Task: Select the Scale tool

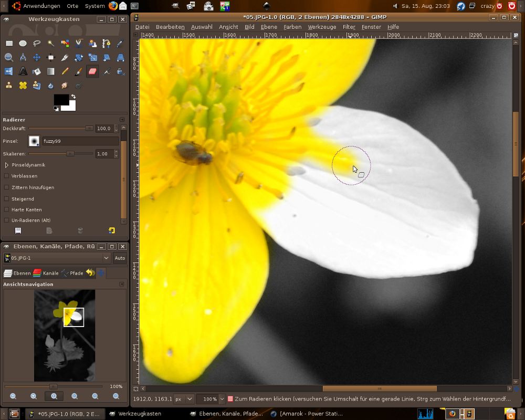Action: (92, 57)
